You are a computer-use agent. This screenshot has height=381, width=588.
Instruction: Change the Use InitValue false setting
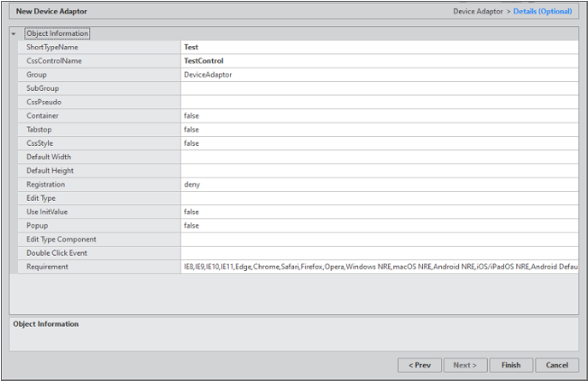(x=379, y=212)
